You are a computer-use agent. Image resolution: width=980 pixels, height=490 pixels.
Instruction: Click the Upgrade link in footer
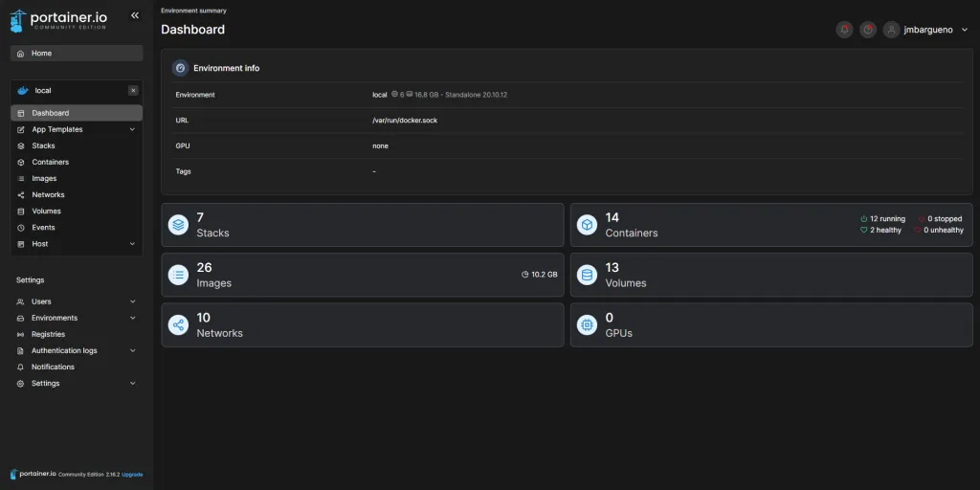pyautogui.click(x=132, y=475)
